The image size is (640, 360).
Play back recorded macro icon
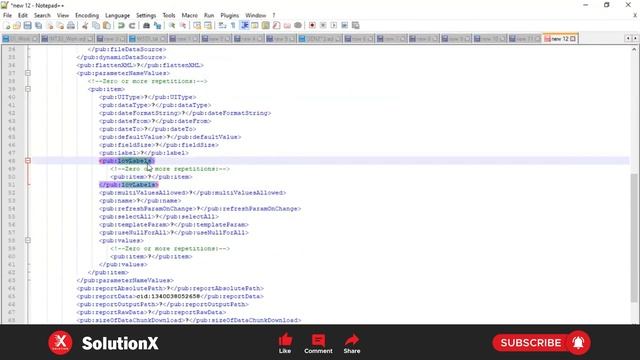click(x=333, y=26)
